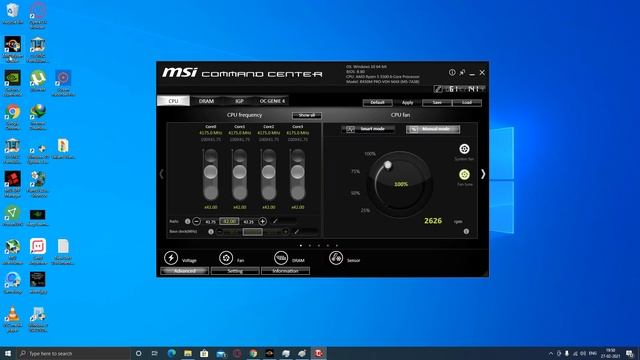Click the Default button
Screen dimensions: 640x360
pos(378,102)
